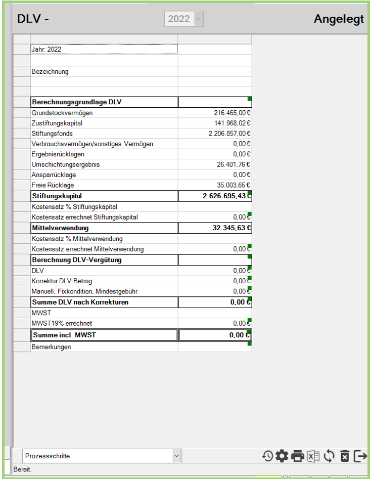
Task: Click Ansparrücklage label
Action: tap(54, 175)
